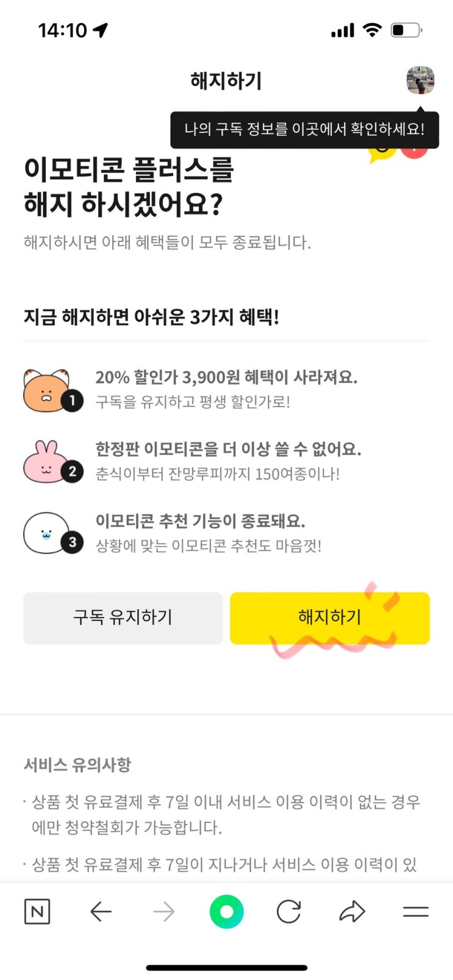Viewport: 453px width, 980px height.
Task: Open the profile picture at top right
Action: (x=420, y=80)
